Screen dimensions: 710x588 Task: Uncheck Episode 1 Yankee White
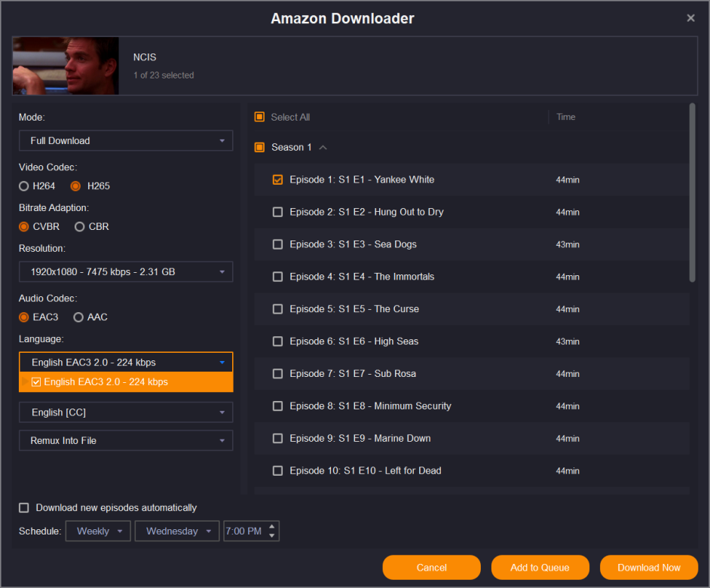(277, 179)
